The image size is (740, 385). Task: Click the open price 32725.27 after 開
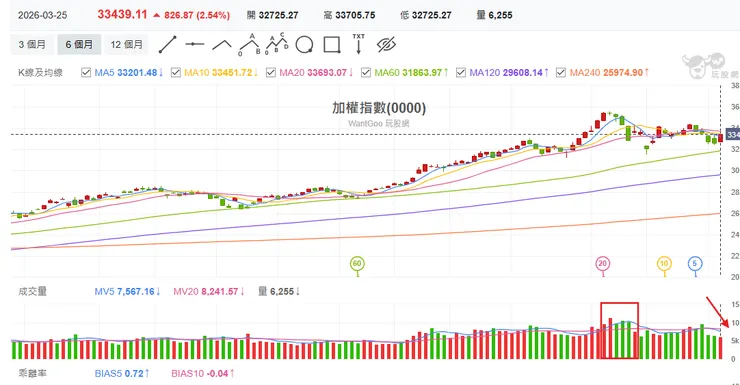tap(278, 15)
